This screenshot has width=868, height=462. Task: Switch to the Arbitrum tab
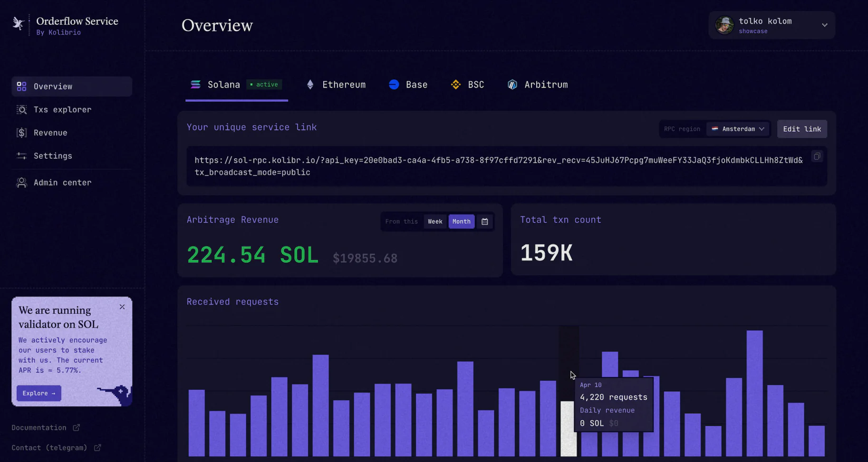538,85
